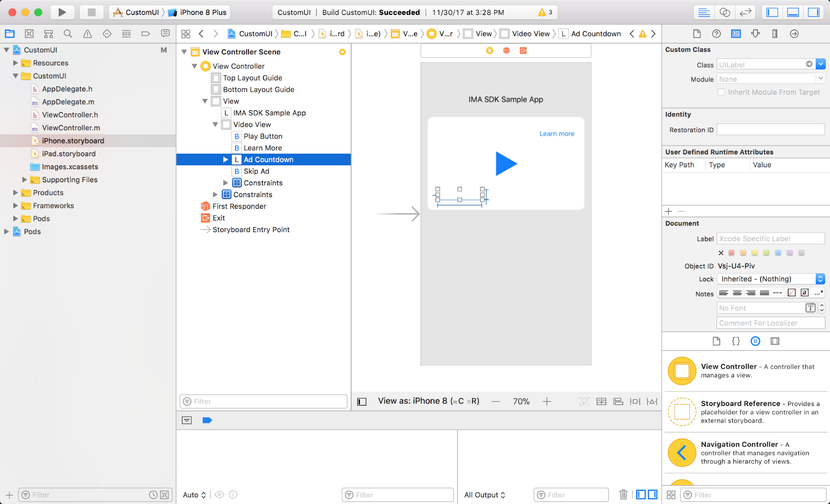Toggle the document outline sidebar button
Viewport: 830px width, 504px height.
click(362, 401)
